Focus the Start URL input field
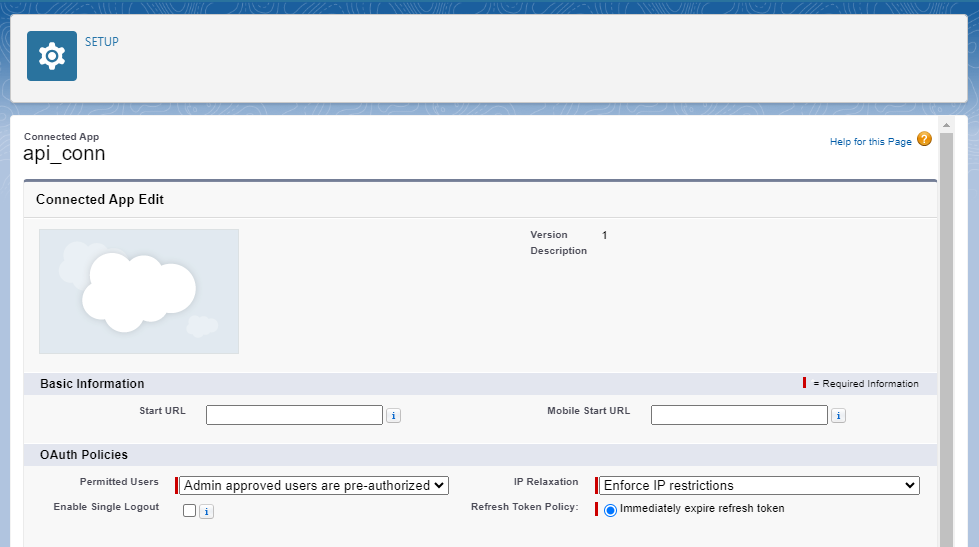 pos(294,415)
